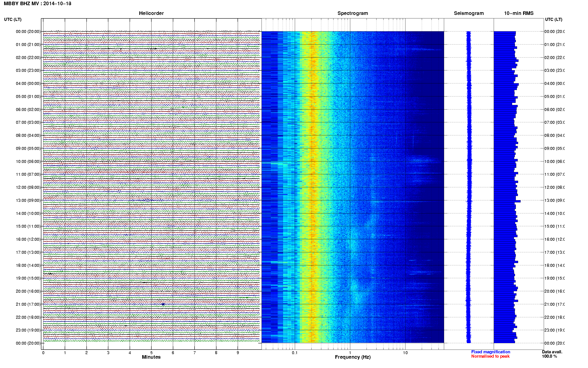Click the 'Helicorder' panel heading
The width and height of the screenshot is (588, 368).
[x=151, y=13]
